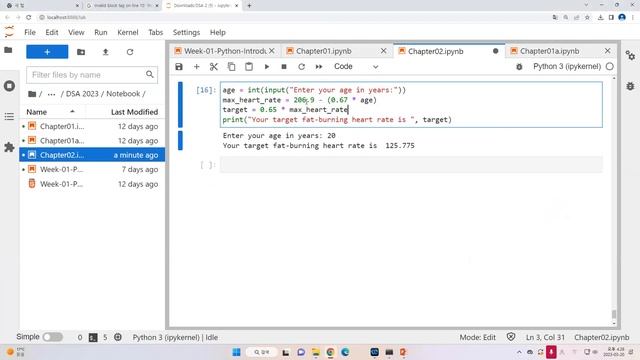Paste cell from clipboard icon
Viewport: 640px width, 360px height.
[249, 67]
